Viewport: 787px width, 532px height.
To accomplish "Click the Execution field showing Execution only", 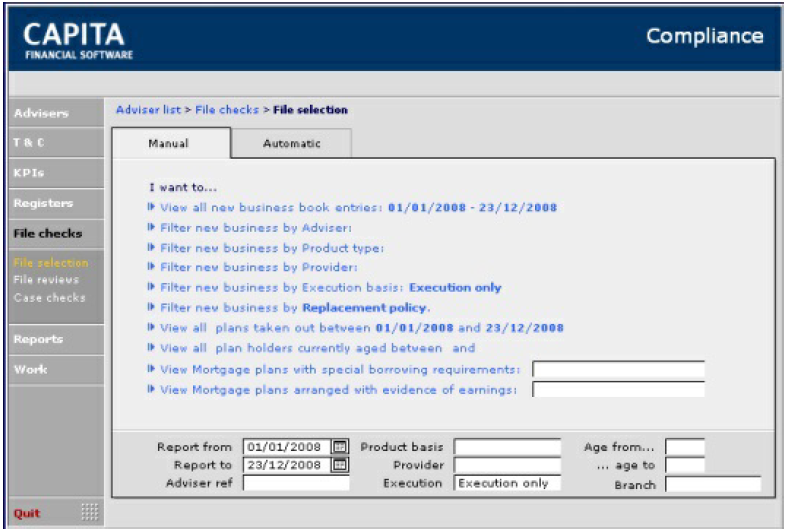I will [x=507, y=483].
